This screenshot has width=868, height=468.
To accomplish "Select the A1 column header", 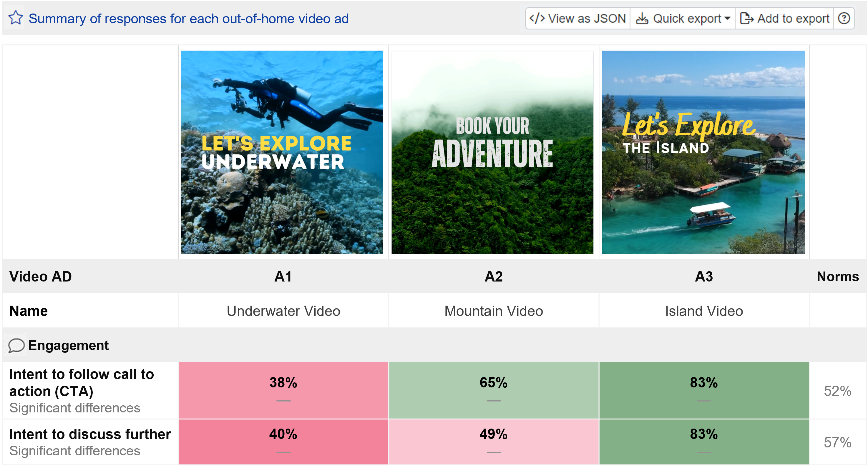I will tap(283, 277).
